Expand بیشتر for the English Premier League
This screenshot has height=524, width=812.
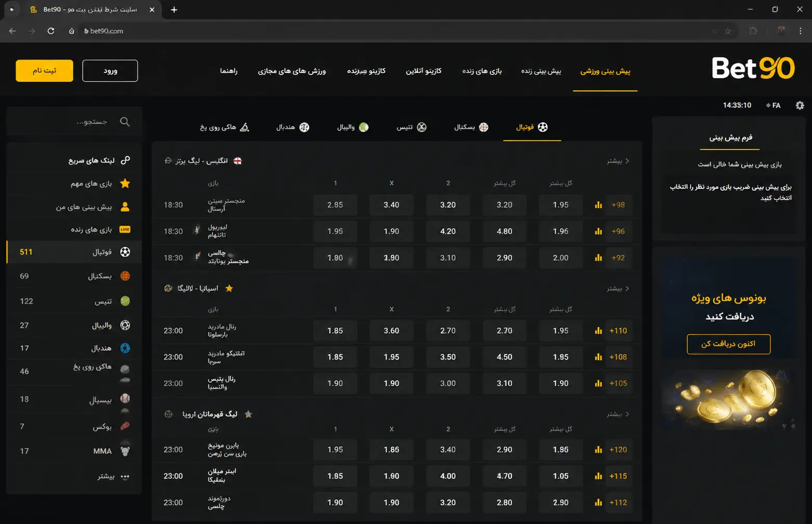(x=618, y=161)
